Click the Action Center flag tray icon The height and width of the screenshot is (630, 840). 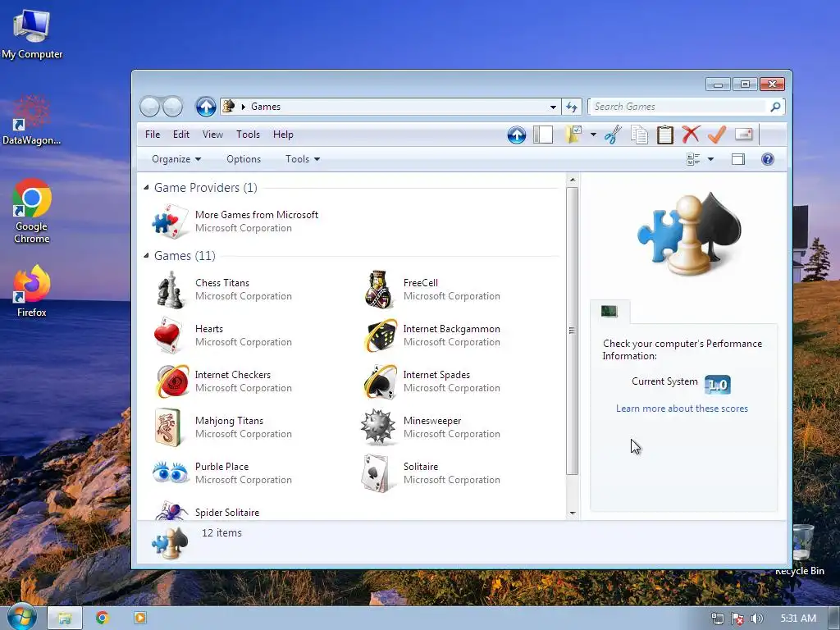(737, 619)
